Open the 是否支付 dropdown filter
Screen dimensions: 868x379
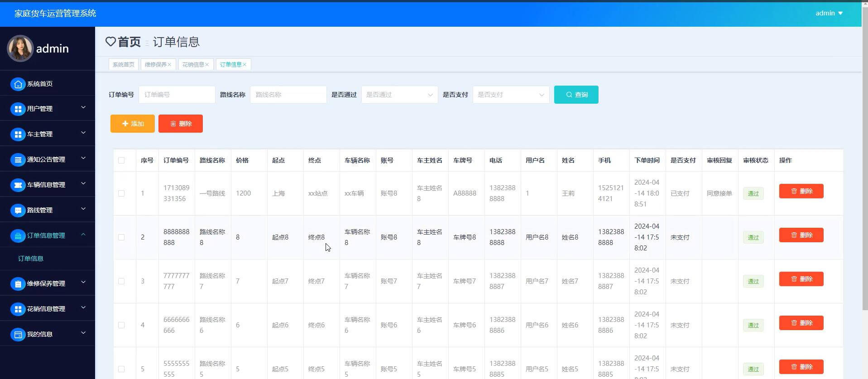511,95
